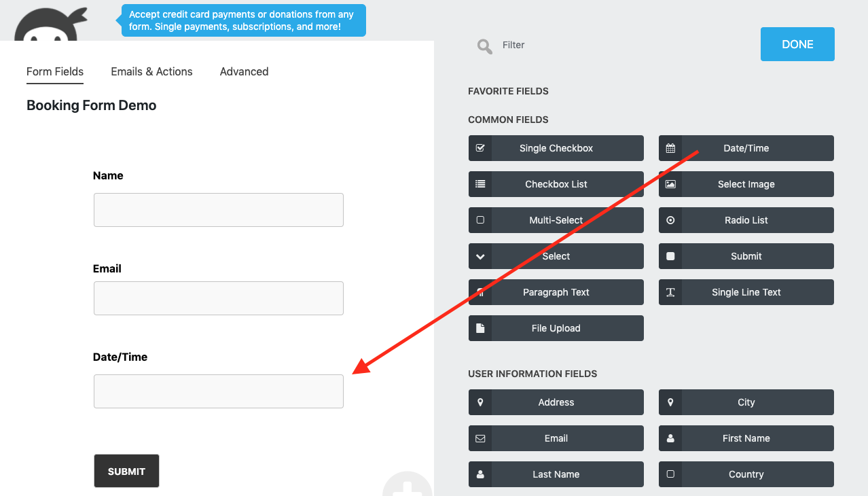Click the magnifying glass next to Filter

484,46
